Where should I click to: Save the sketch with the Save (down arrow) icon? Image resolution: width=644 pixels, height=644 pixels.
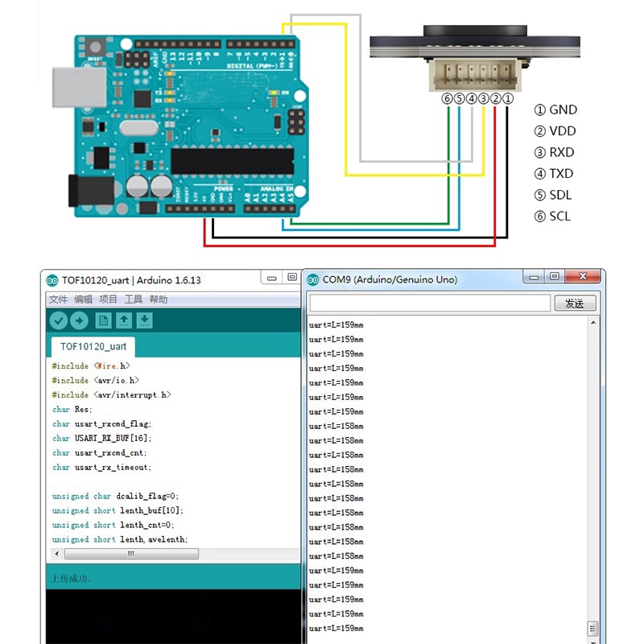[x=145, y=320]
